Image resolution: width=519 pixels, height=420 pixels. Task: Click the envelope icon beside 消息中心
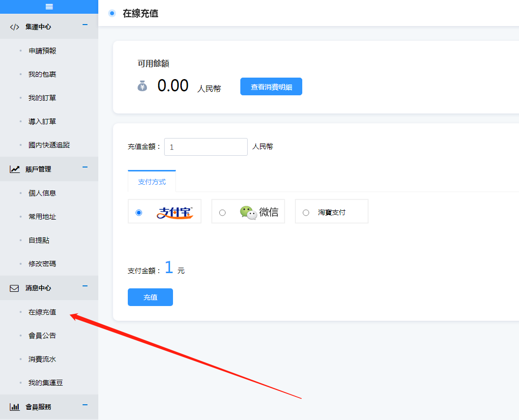click(14, 288)
